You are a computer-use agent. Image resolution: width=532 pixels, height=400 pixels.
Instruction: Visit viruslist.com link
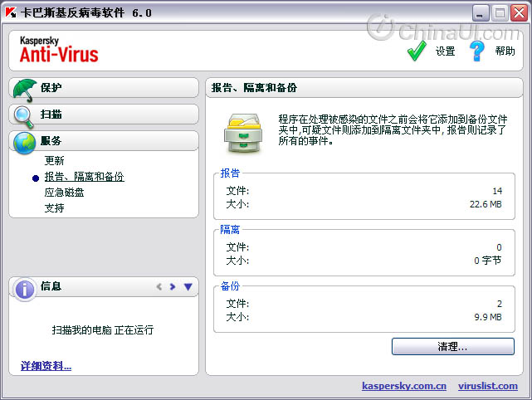pyautogui.click(x=488, y=386)
